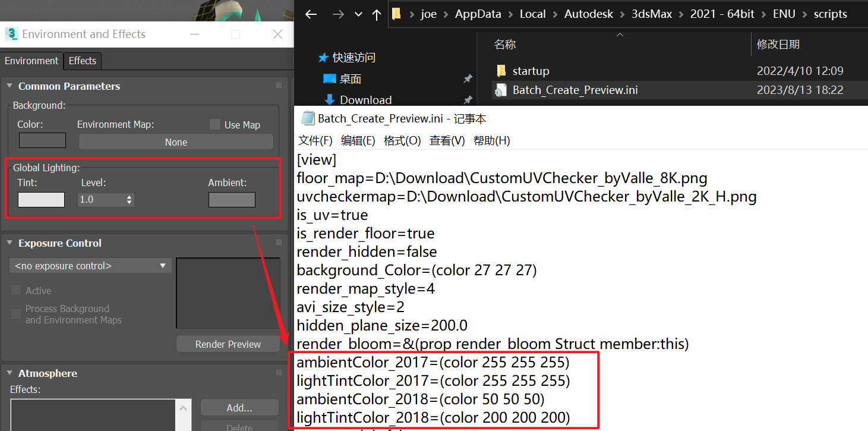Go up one folder level in Explorer
Screen dimensions: 868x431
coord(377,14)
